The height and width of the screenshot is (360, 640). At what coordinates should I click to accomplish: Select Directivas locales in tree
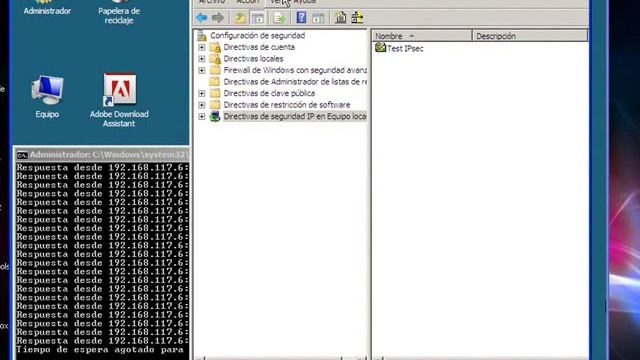(253, 58)
